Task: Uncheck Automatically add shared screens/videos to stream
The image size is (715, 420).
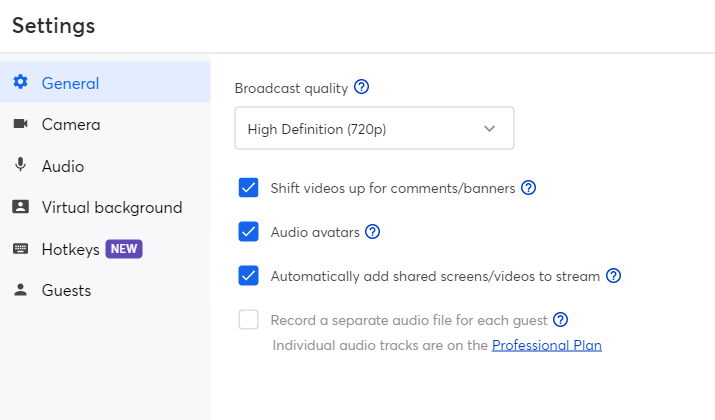Action: click(x=249, y=276)
